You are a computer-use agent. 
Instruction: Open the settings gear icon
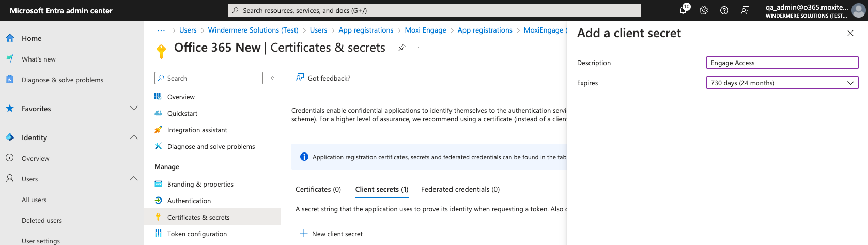pos(704,10)
